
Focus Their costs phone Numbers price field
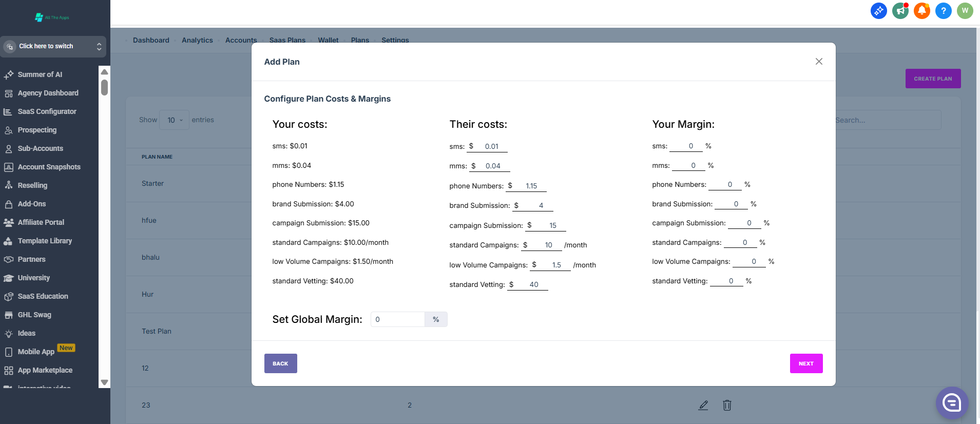pyautogui.click(x=530, y=186)
